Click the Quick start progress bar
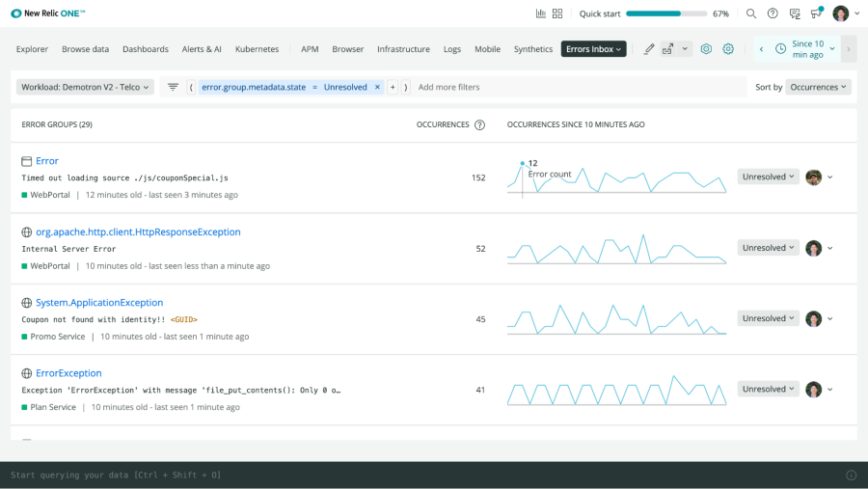The height and width of the screenshot is (489, 868). [665, 14]
